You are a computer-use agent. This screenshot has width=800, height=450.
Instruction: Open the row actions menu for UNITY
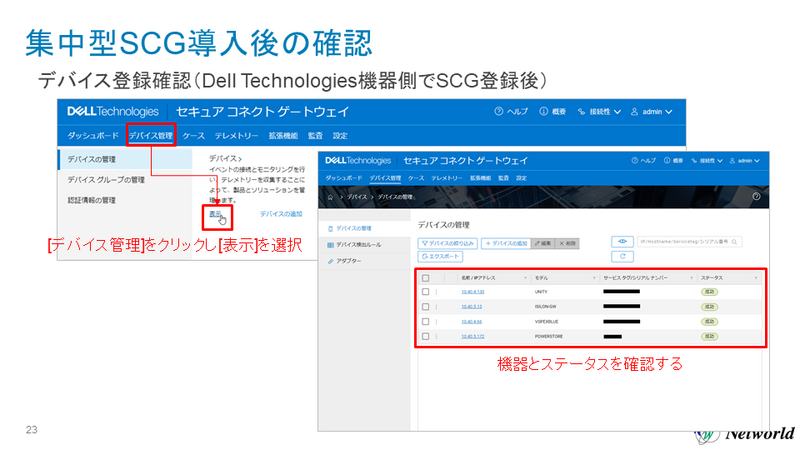436,292
